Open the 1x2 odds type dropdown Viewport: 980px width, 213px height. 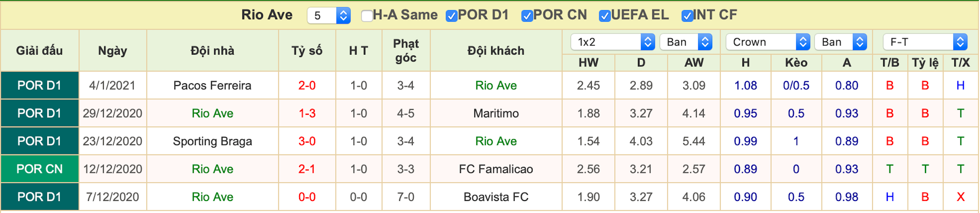pyautogui.click(x=613, y=42)
